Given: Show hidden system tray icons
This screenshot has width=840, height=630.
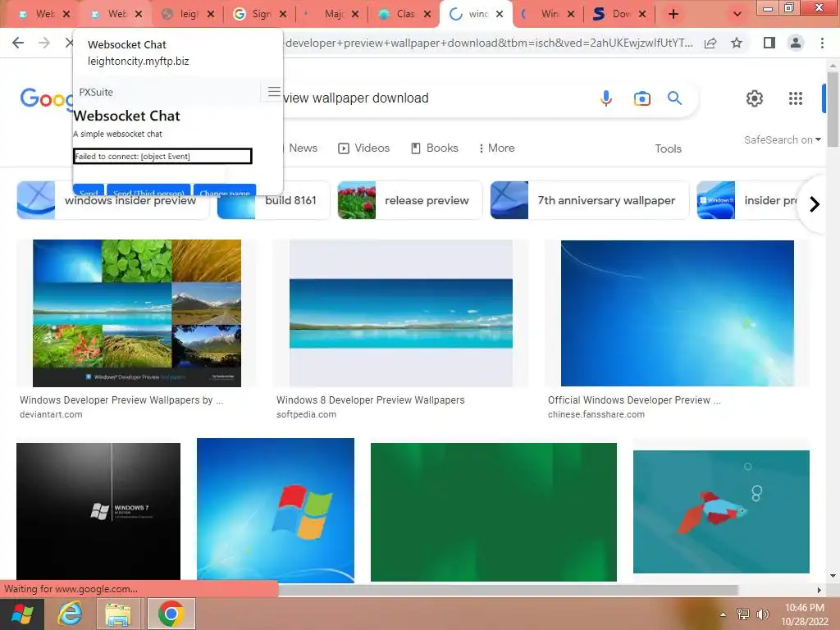Looking at the screenshot, I should click(x=724, y=614).
